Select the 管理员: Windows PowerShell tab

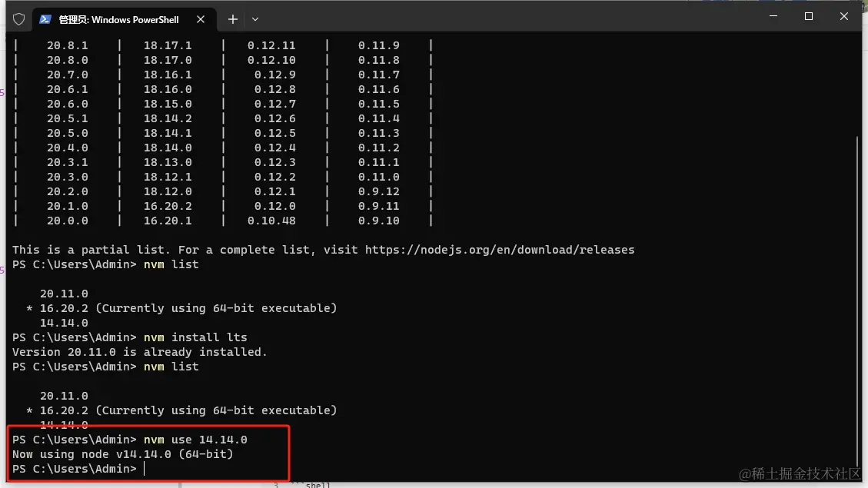(x=125, y=19)
